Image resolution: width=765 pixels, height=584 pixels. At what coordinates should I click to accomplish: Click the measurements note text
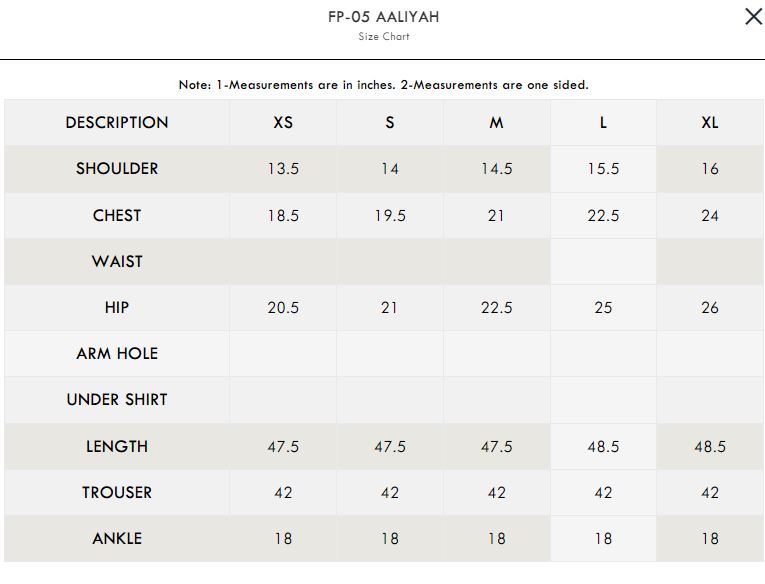point(383,85)
